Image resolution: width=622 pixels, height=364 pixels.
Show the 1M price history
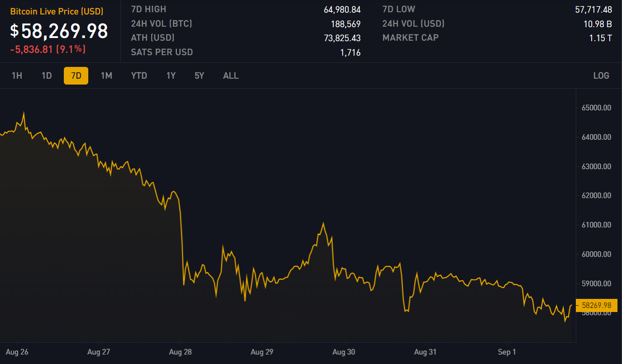(x=106, y=76)
